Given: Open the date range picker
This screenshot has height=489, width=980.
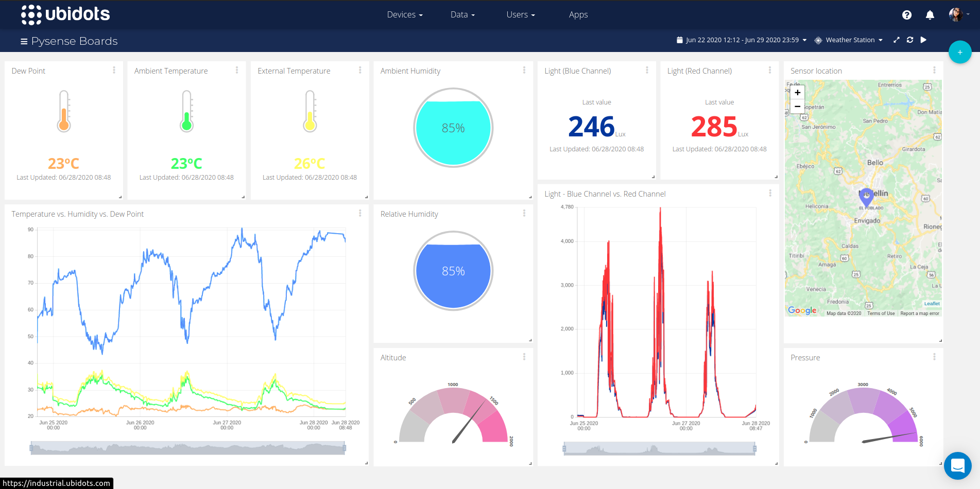Looking at the screenshot, I should (742, 40).
